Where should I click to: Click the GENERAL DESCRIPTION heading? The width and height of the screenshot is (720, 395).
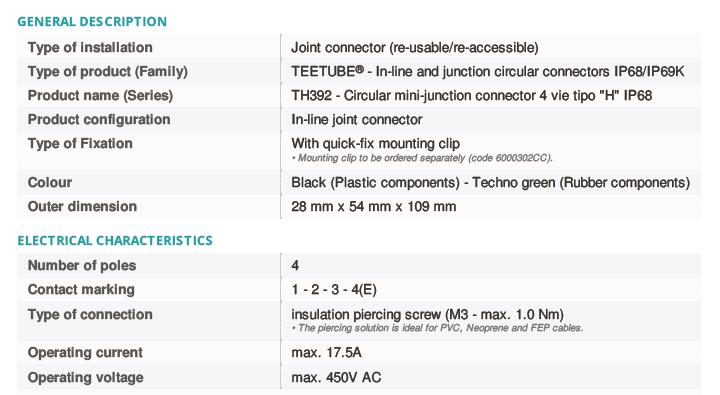[92, 22]
